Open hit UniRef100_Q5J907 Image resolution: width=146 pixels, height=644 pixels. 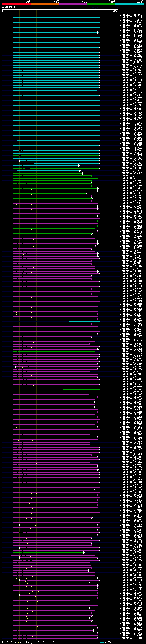[131, 22]
